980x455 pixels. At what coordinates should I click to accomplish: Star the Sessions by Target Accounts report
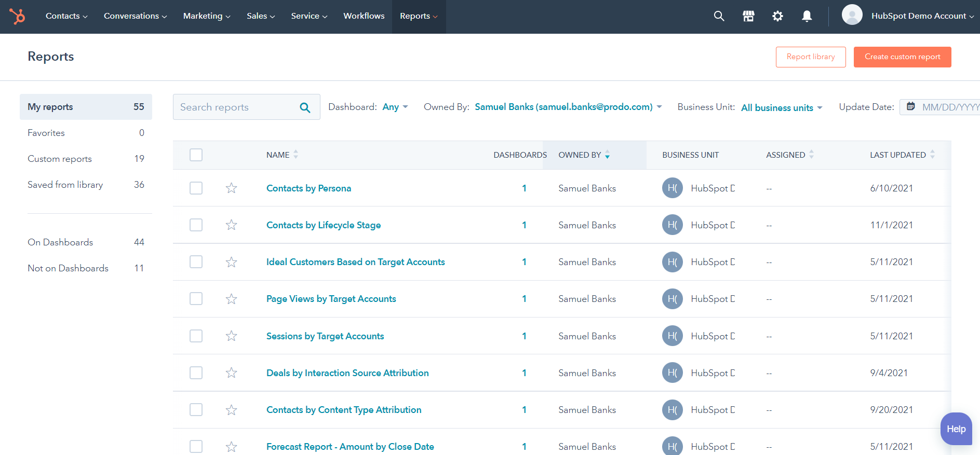coord(231,336)
